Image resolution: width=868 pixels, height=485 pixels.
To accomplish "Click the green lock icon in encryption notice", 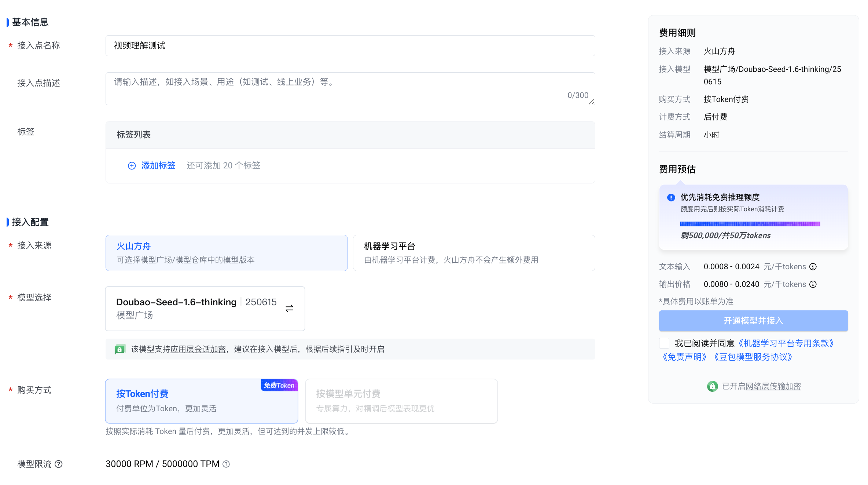I will (x=119, y=349).
